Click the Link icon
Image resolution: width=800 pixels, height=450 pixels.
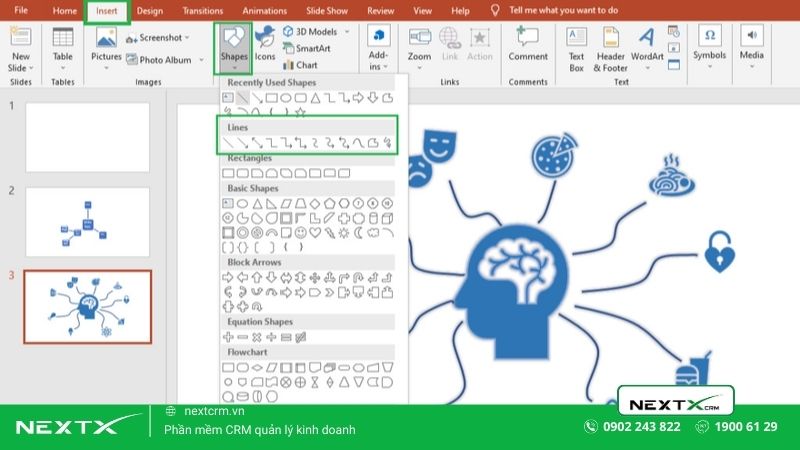[449, 37]
